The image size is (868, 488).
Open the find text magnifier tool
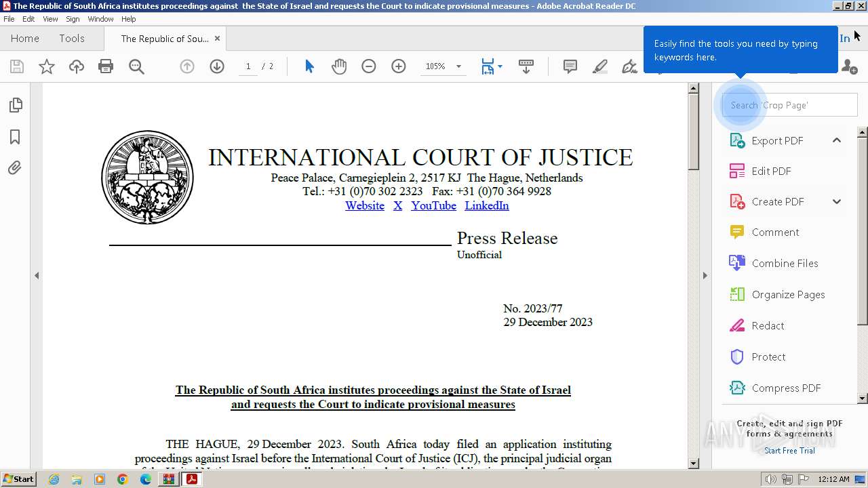click(x=136, y=66)
